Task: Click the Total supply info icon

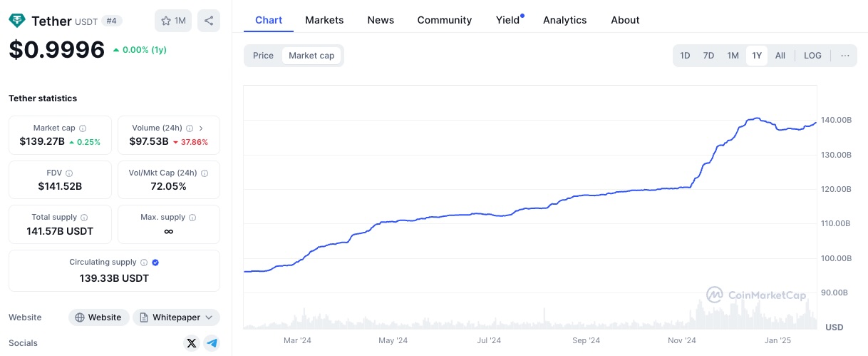Action: (x=84, y=218)
